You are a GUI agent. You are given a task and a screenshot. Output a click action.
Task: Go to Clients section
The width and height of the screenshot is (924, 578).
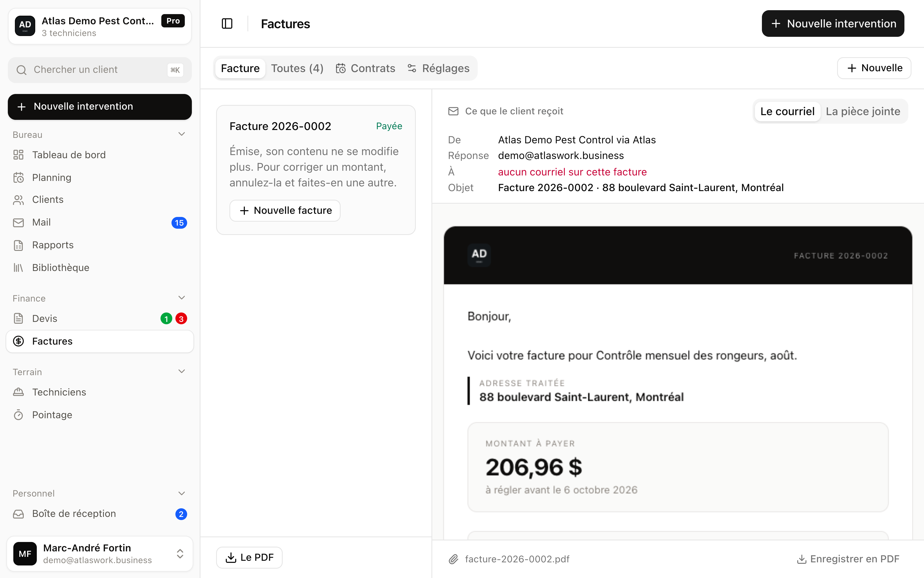(99, 199)
